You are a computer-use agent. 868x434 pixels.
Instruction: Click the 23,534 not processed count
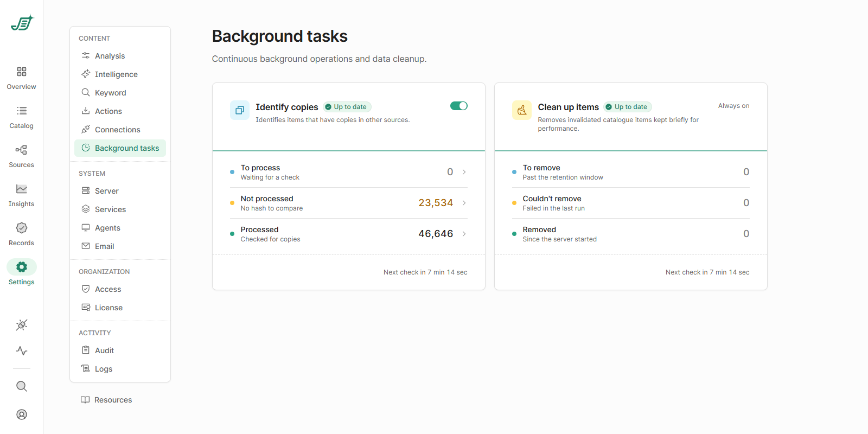pos(436,203)
